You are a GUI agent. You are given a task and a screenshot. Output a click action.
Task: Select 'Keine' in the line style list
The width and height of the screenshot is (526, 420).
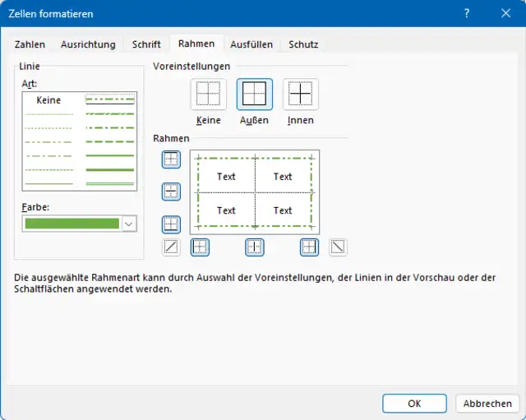coord(49,100)
